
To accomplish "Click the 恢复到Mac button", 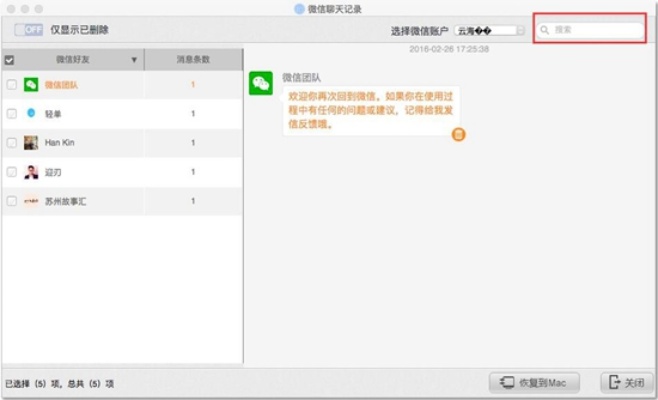I will [534, 383].
